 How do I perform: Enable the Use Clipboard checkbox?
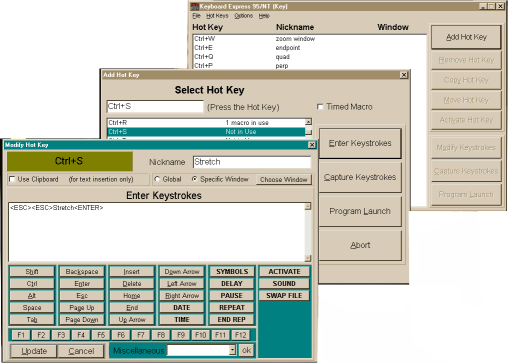[12, 179]
